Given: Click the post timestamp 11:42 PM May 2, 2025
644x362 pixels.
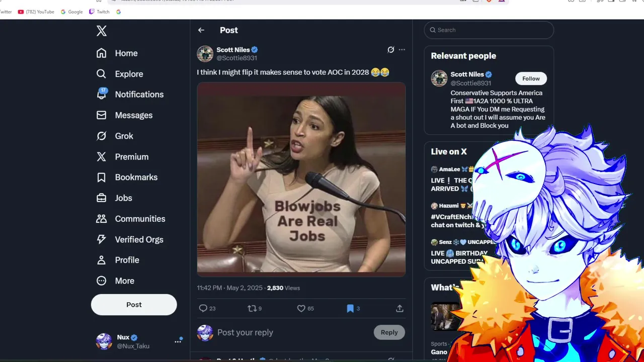Looking at the screenshot, I should pos(230,288).
